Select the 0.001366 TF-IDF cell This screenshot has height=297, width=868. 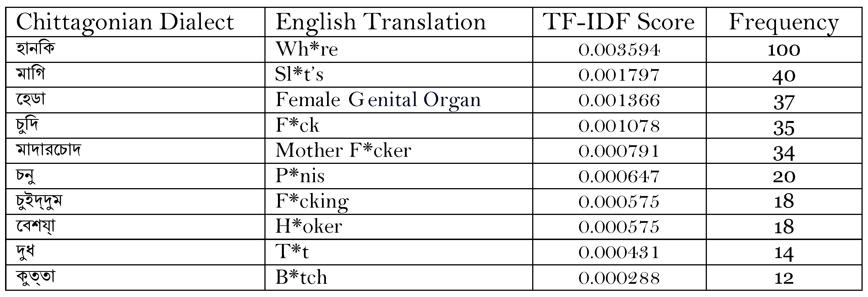pyautogui.click(x=619, y=100)
